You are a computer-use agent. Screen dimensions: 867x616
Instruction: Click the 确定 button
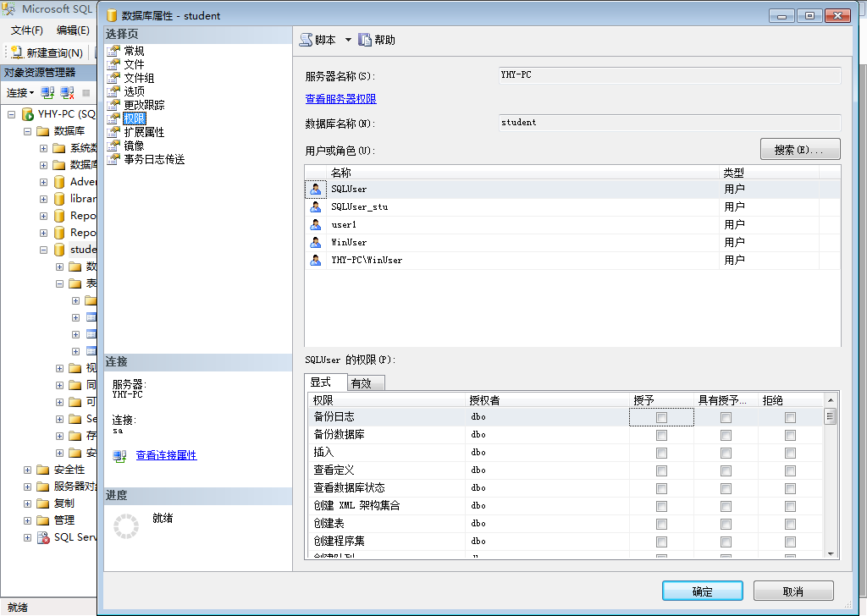coord(702,591)
